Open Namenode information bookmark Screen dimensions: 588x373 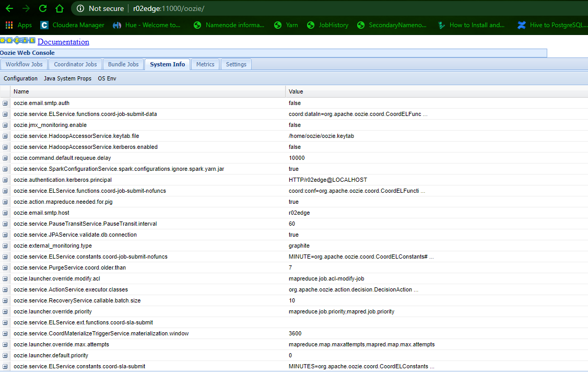coord(229,25)
